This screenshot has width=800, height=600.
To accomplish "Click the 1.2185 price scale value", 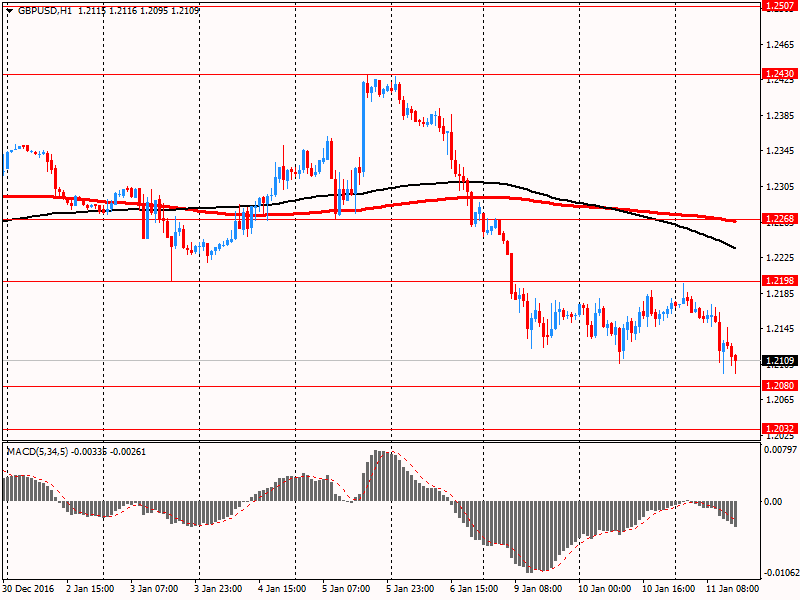I will pyautogui.click(x=780, y=293).
